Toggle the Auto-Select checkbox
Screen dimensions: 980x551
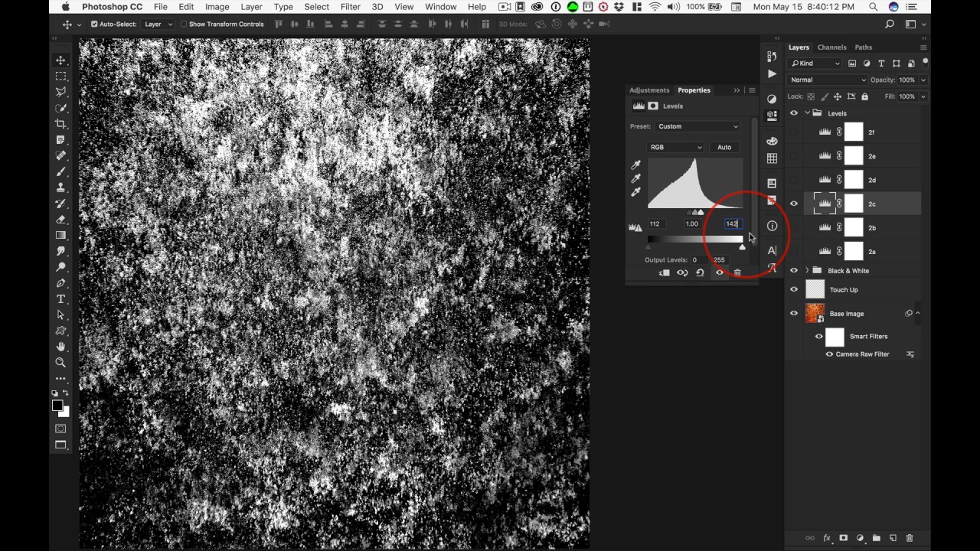[x=94, y=24]
